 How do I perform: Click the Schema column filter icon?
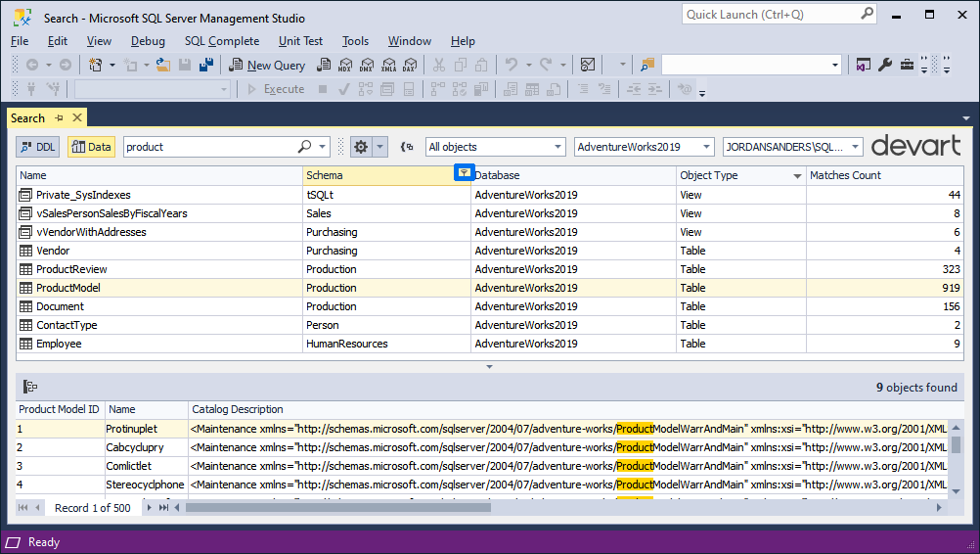click(464, 173)
